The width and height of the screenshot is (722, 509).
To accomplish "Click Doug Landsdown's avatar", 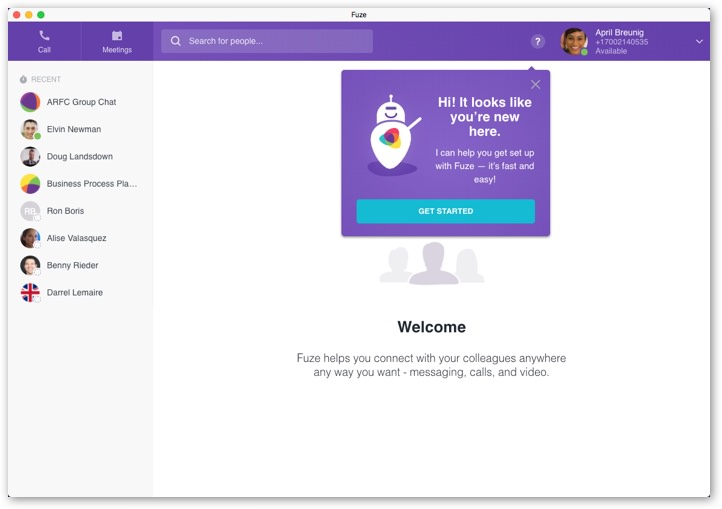I will point(30,156).
